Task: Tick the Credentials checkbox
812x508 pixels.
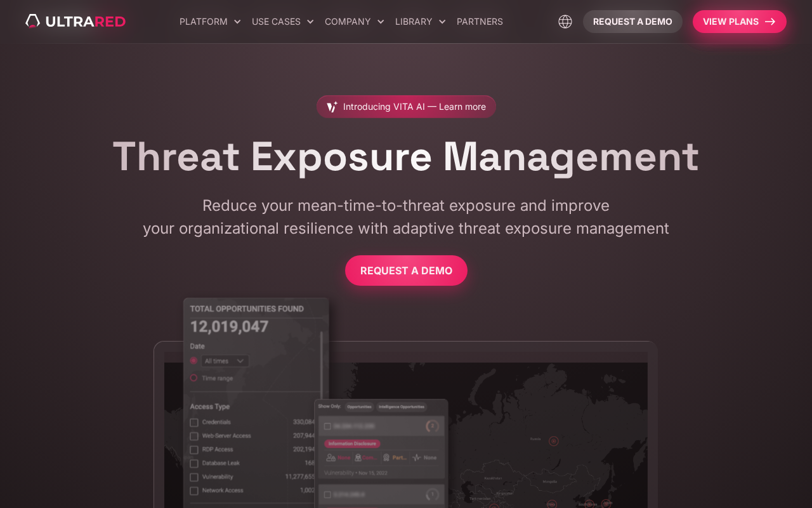Action: (x=194, y=422)
